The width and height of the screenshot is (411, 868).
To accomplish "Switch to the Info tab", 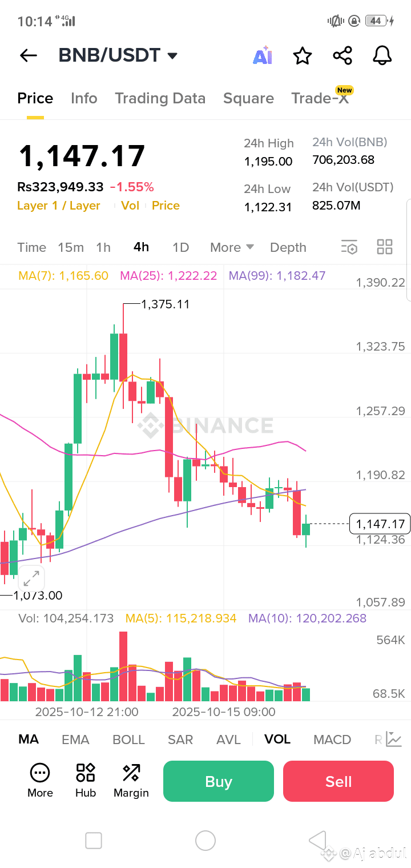I will (x=84, y=98).
